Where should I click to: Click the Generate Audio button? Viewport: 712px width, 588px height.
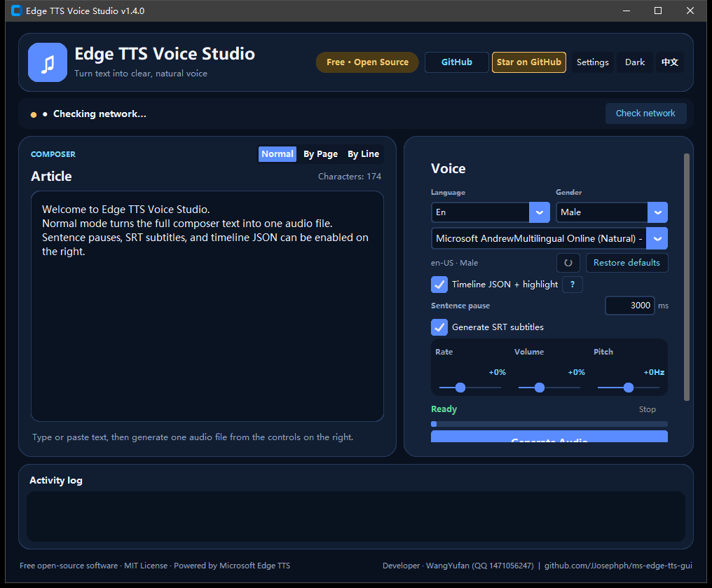pyautogui.click(x=549, y=437)
